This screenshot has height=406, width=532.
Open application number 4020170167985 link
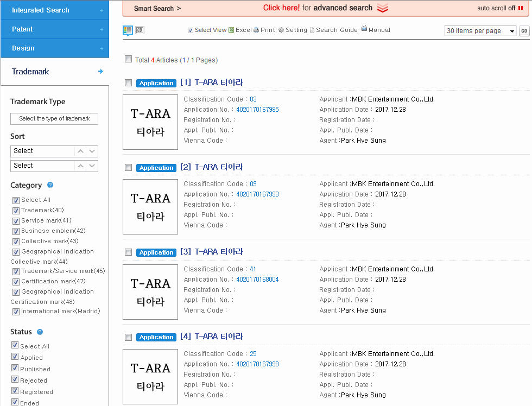pyautogui.click(x=257, y=110)
